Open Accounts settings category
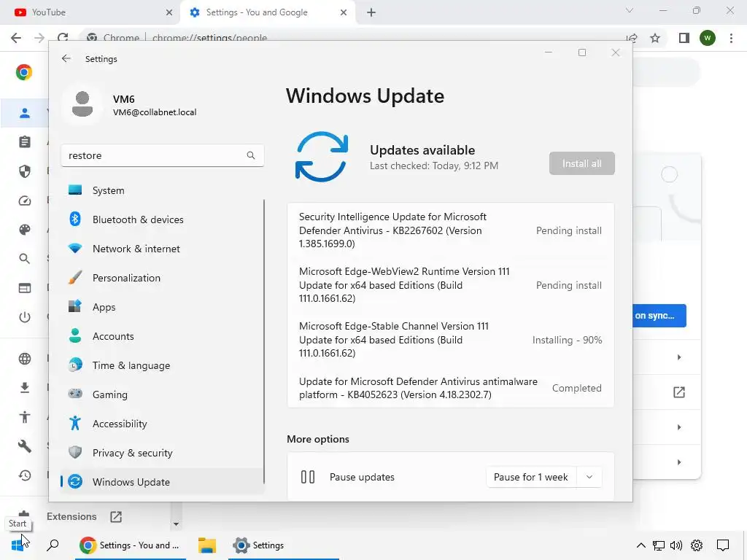 pyautogui.click(x=162, y=336)
